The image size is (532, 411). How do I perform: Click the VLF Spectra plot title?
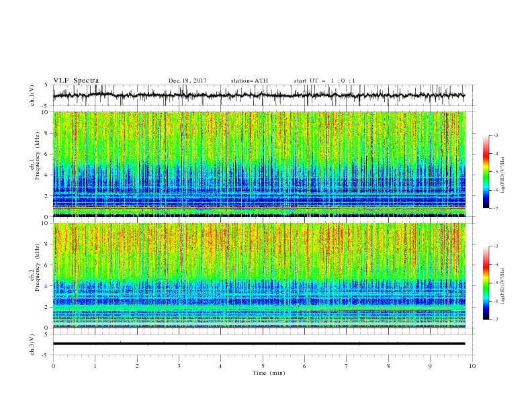(x=76, y=81)
